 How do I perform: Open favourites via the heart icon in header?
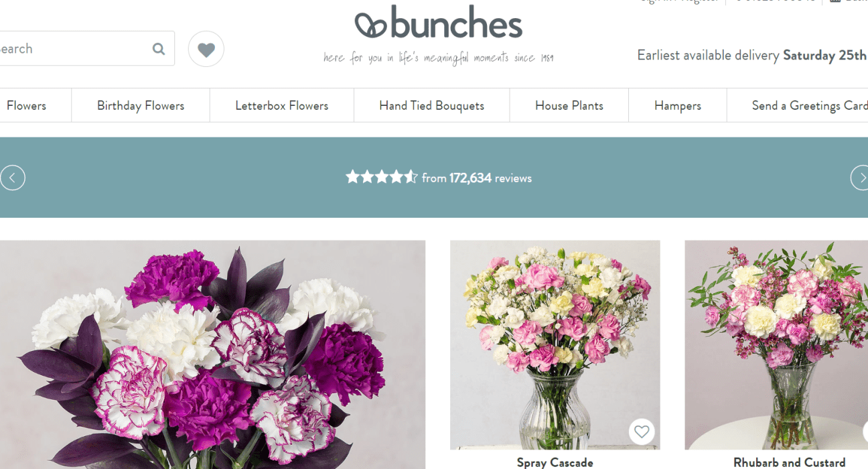point(206,49)
